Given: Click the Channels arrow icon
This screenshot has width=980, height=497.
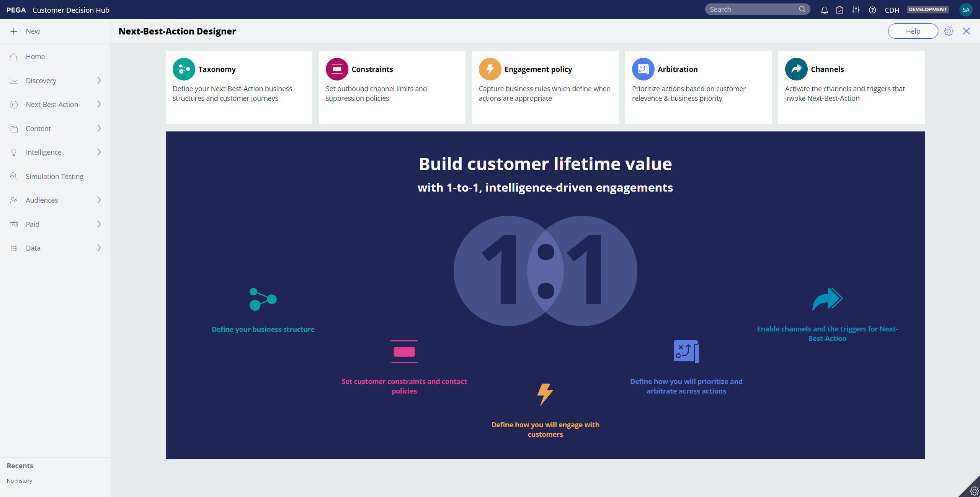Looking at the screenshot, I should click(x=796, y=69).
